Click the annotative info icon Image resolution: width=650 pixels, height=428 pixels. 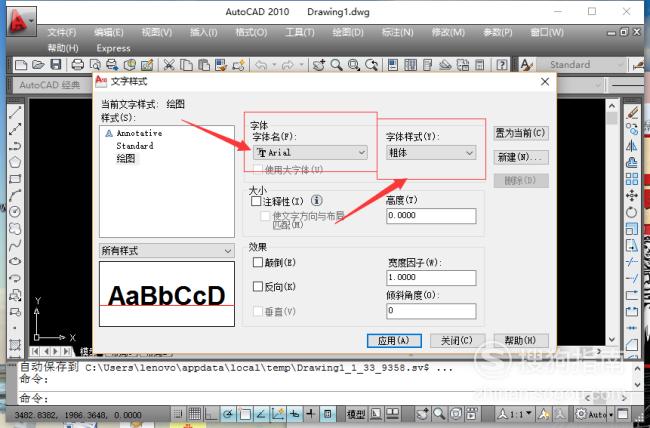tap(317, 201)
